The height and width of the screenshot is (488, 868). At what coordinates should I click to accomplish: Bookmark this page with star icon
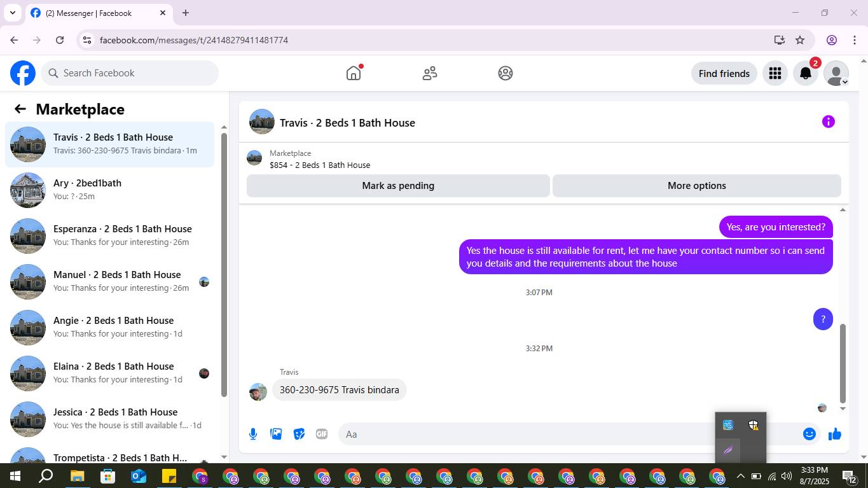[x=800, y=40]
